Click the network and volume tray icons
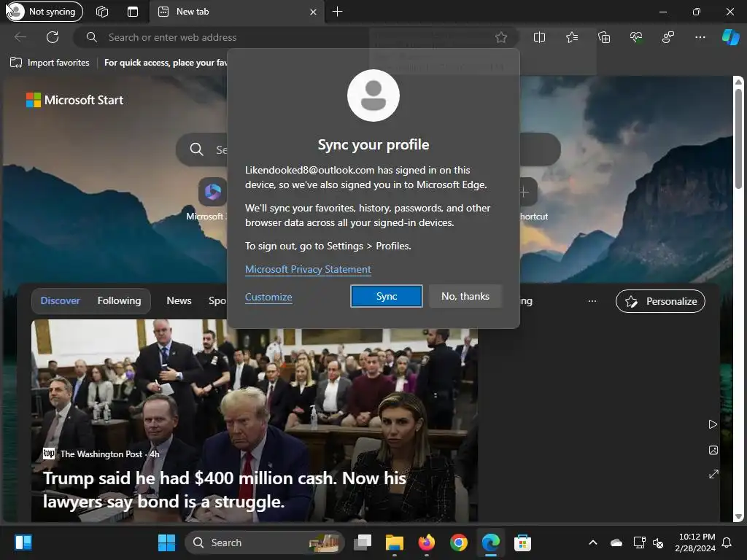This screenshot has width=747, height=560. click(x=649, y=542)
